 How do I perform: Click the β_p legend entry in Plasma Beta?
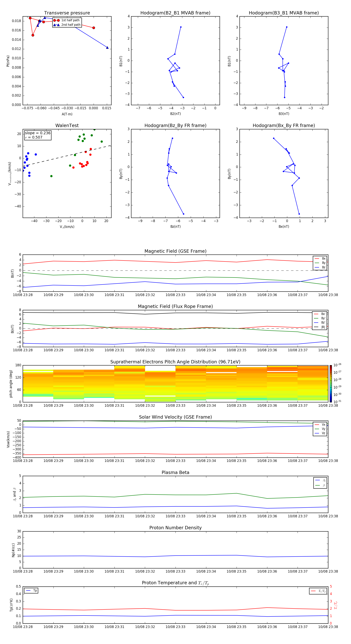tap(320, 480)
